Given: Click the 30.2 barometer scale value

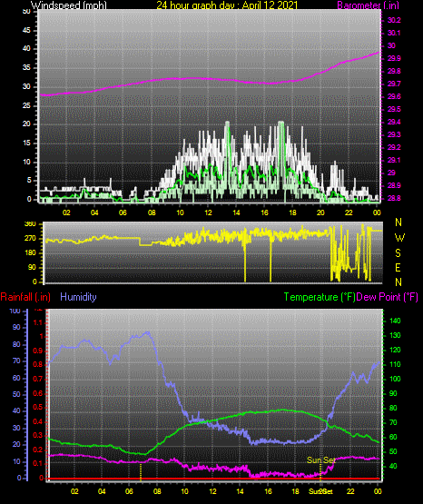Looking at the screenshot, I should click(394, 20).
